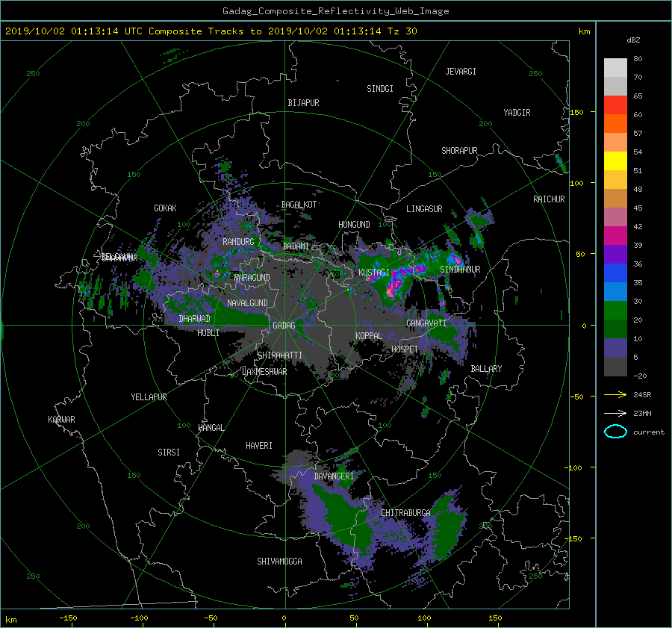This screenshot has width=672, height=628.
Task: Click the gray -20 dBZ color swatch
Action: (615, 367)
